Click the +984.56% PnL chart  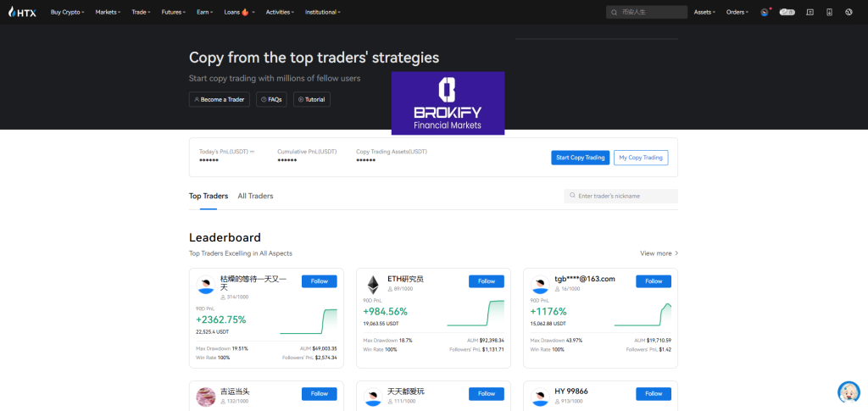pos(476,313)
